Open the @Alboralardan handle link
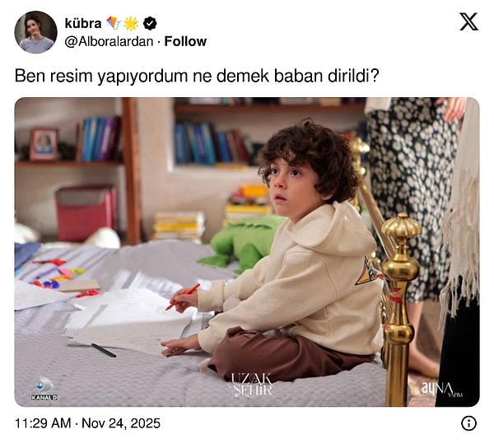Image resolution: width=494 pixels, height=448 pixels. [109, 41]
